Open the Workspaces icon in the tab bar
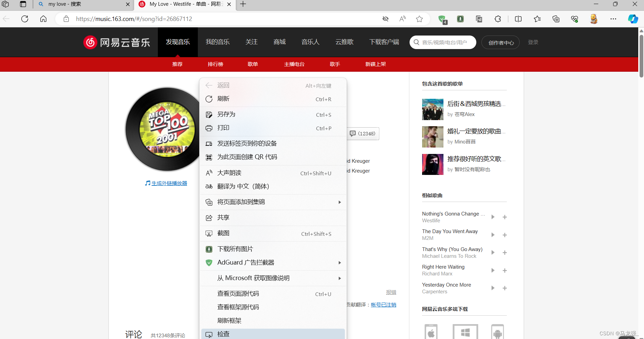Screen dimensions: 644x339 (5, 4)
